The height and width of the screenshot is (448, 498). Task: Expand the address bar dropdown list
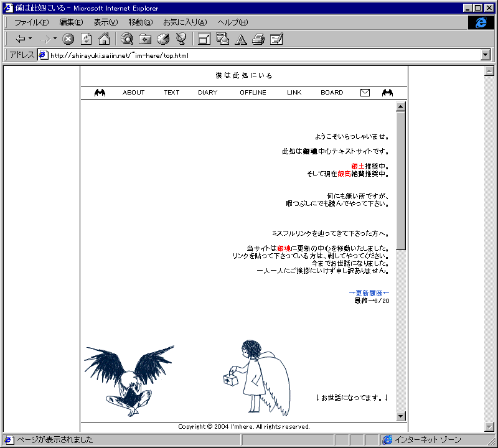(486, 55)
